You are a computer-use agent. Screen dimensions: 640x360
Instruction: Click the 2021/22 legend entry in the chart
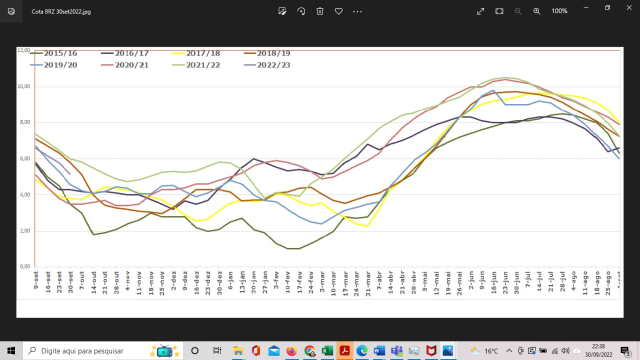pos(196,65)
